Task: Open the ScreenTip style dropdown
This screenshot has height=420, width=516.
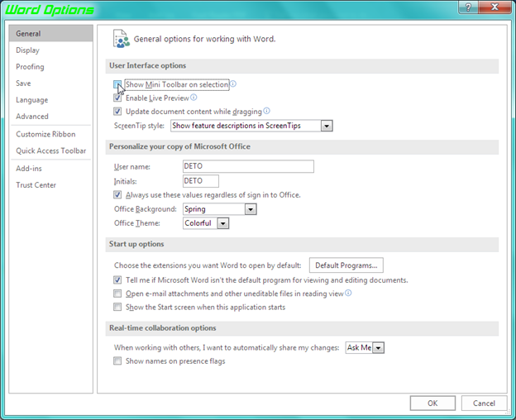Action: pos(327,126)
